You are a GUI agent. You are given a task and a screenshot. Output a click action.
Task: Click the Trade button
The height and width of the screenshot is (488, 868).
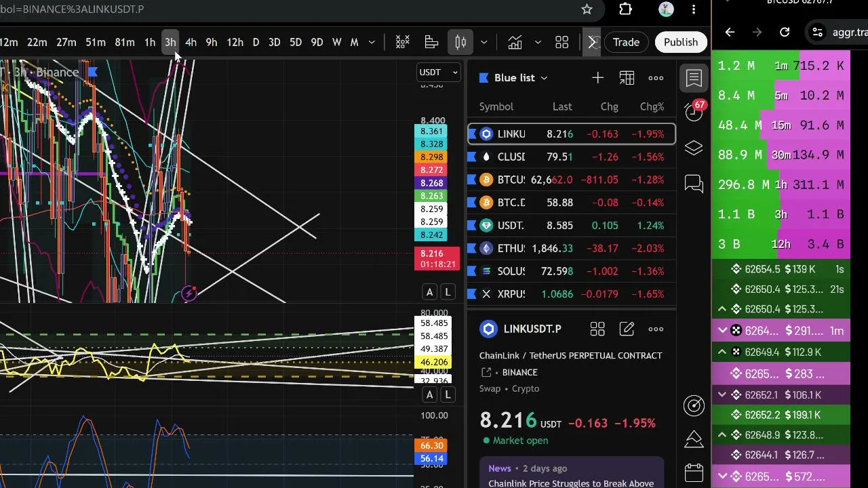point(626,43)
